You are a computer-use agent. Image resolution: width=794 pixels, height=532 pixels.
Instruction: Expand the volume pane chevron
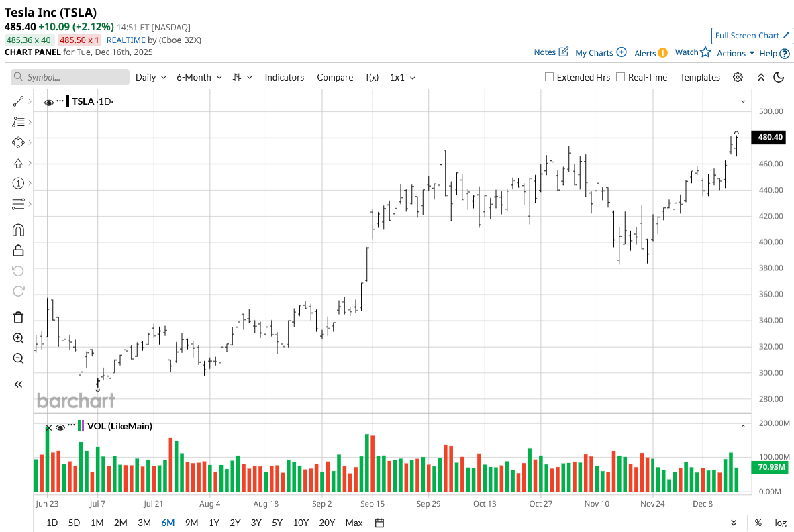point(743,427)
